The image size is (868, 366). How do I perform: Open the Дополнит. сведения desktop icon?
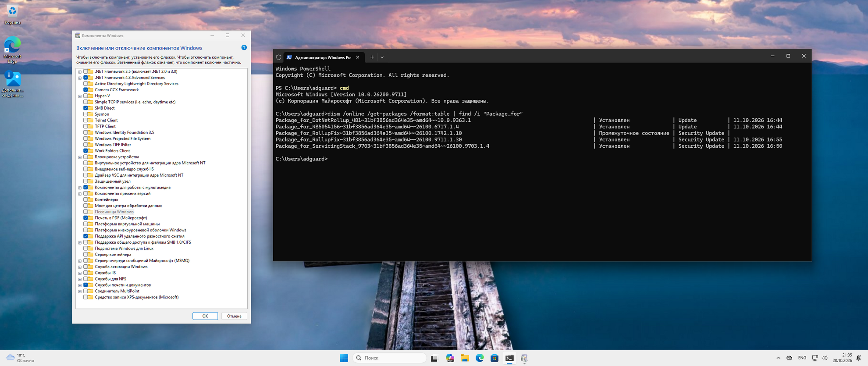click(13, 84)
